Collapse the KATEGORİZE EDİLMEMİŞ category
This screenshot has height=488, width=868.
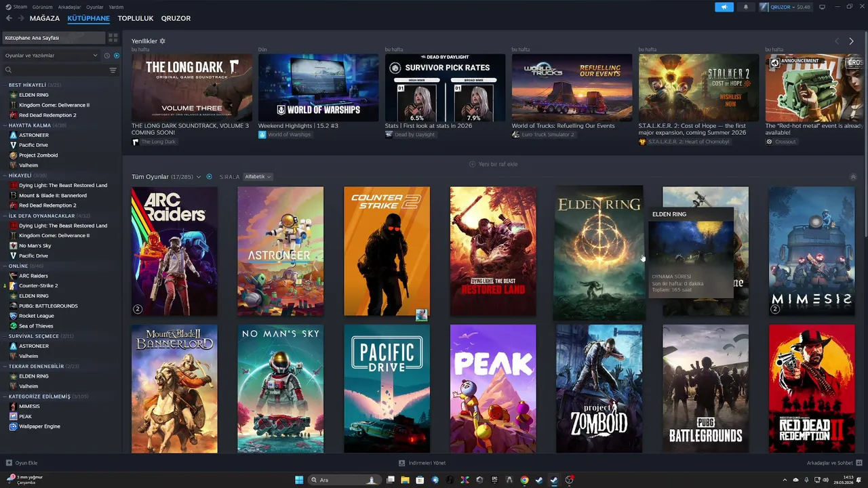coord(5,396)
